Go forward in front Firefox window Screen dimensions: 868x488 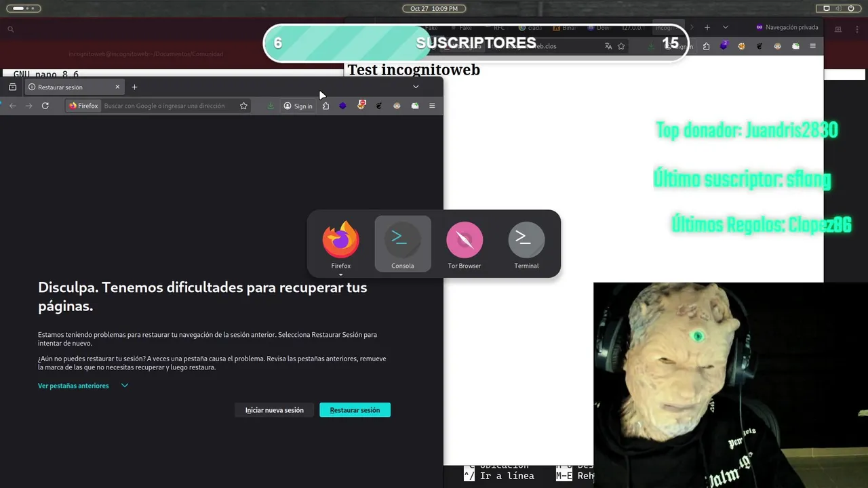tap(28, 106)
